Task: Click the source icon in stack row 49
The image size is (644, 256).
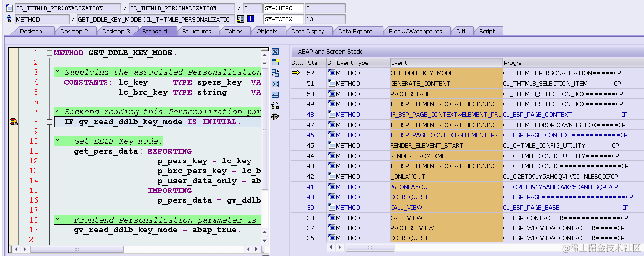Action: tap(331, 104)
